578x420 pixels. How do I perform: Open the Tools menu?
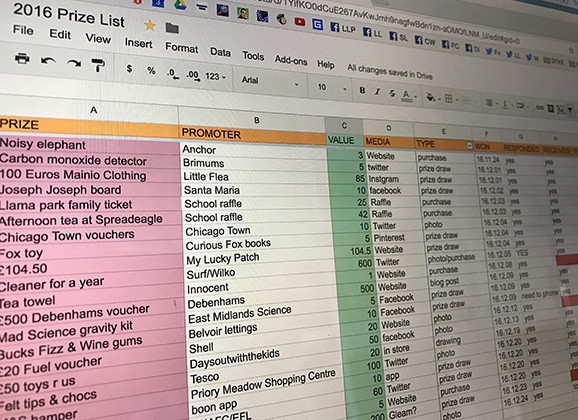coord(253,56)
